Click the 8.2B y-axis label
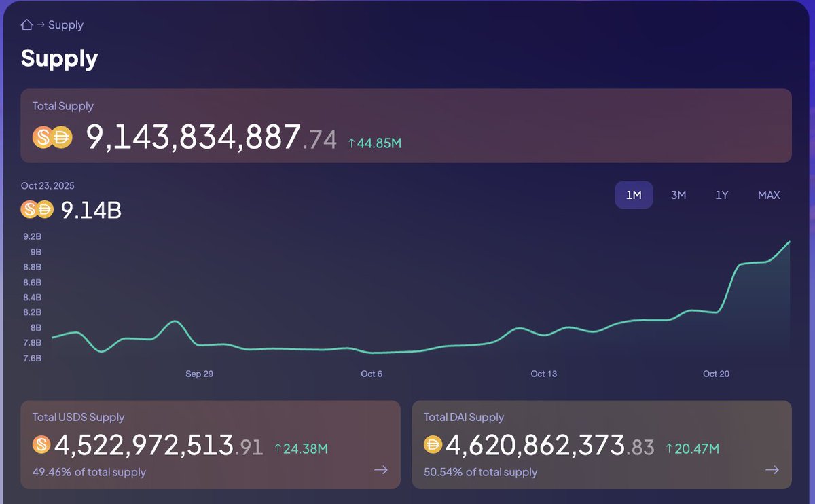Screen dimensions: 815x504 coord(33,312)
